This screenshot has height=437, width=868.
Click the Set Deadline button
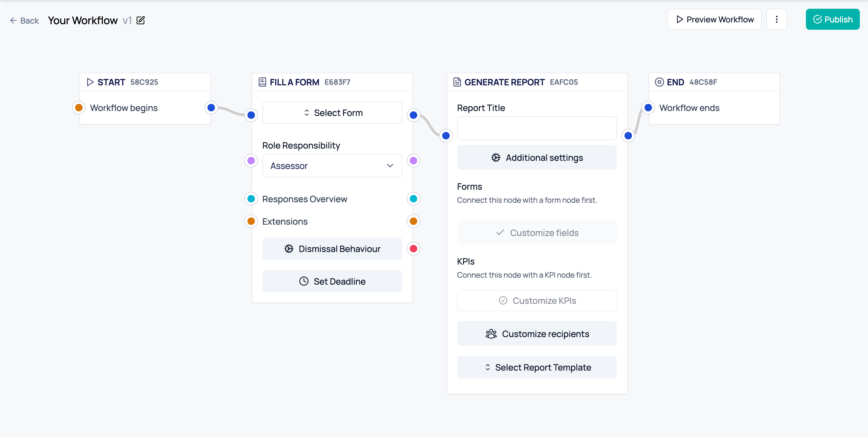point(332,281)
